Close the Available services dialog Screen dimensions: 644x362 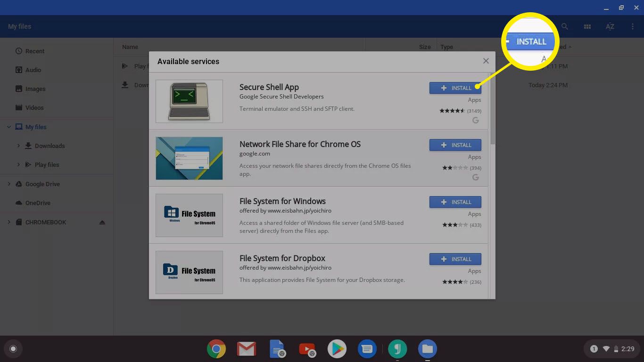click(x=486, y=61)
